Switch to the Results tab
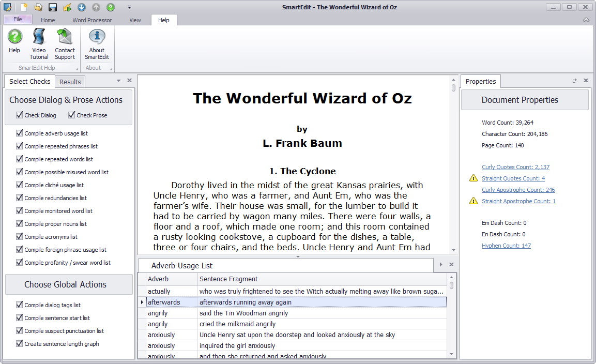This screenshot has height=364, width=596. [70, 82]
